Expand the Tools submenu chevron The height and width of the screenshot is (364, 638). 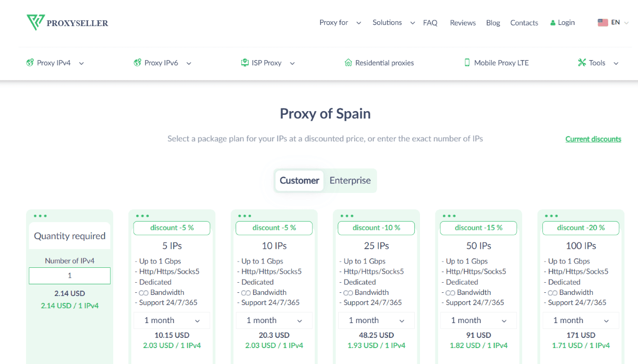click(x=616, y=63)
